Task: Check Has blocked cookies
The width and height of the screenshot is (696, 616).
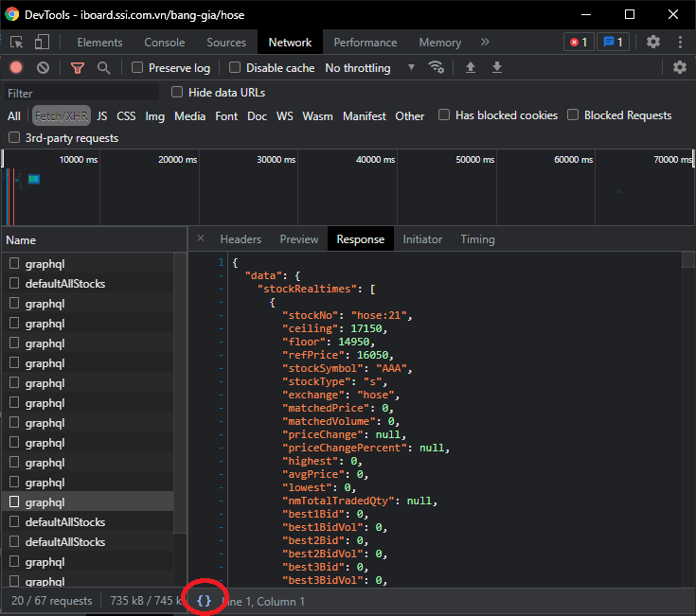Action: [444, 114]
